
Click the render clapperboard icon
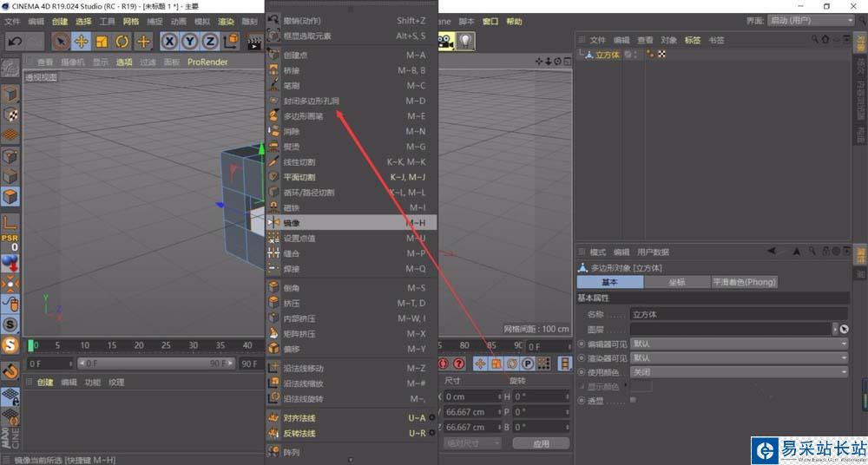(x=254, y=41)
